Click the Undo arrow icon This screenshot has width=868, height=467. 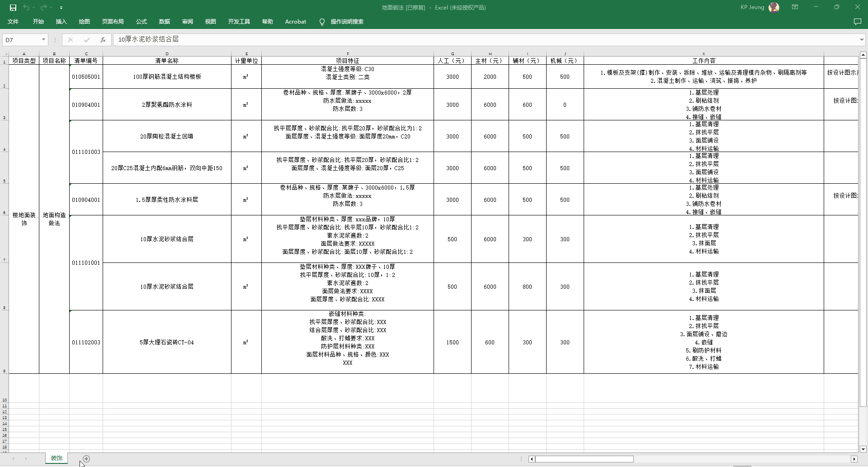(x=26, y=7)
